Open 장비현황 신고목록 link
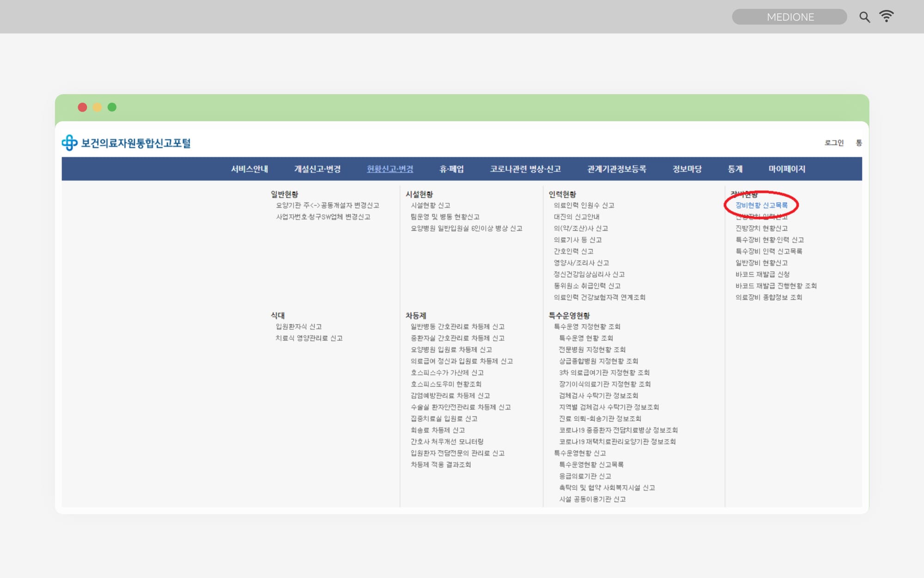Screen dimensions: 924x578 coord(761,205)
